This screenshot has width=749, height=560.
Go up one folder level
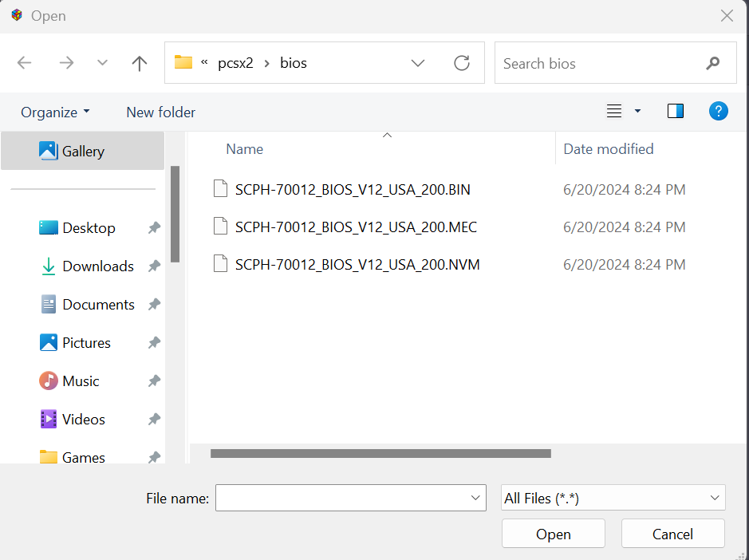pyautogui.click(x=140, y=63)
